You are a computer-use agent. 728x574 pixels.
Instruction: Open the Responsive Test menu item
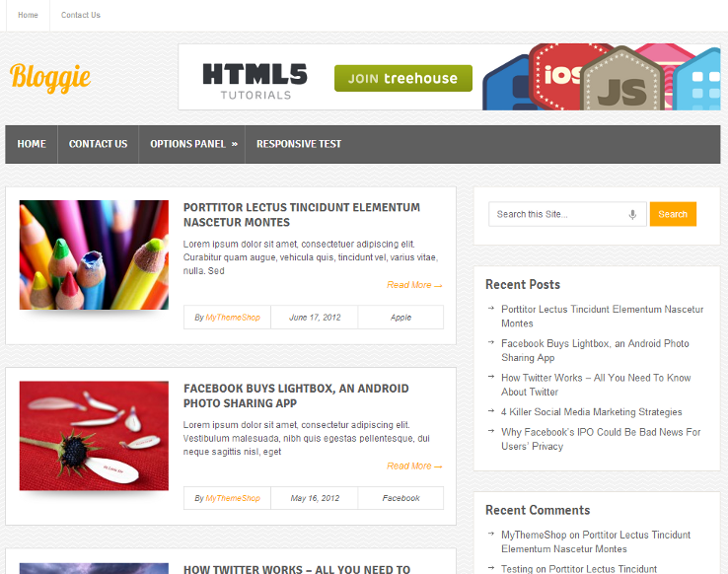[x=299, y=144]
